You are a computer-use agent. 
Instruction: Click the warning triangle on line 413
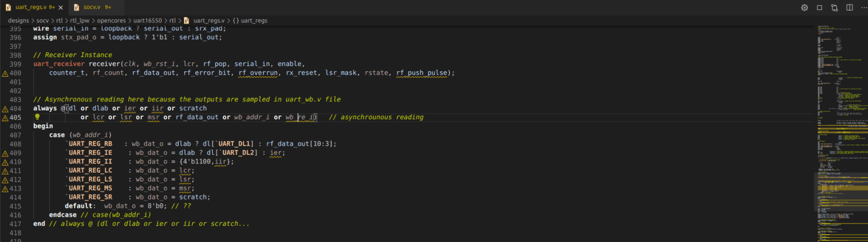tap(5, 189)
